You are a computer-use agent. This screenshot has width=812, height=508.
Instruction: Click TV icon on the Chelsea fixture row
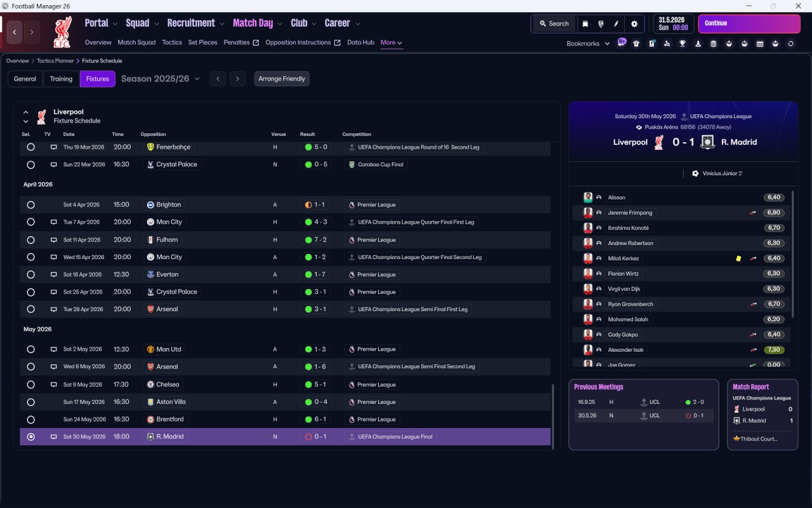point(54,384)
